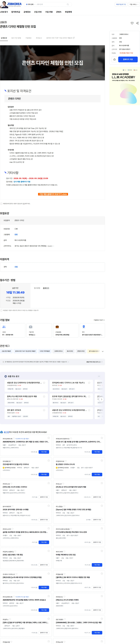Screen dimensions: 140x644
Task: Select 기업·연봉 menu
Action: point(49,12)
